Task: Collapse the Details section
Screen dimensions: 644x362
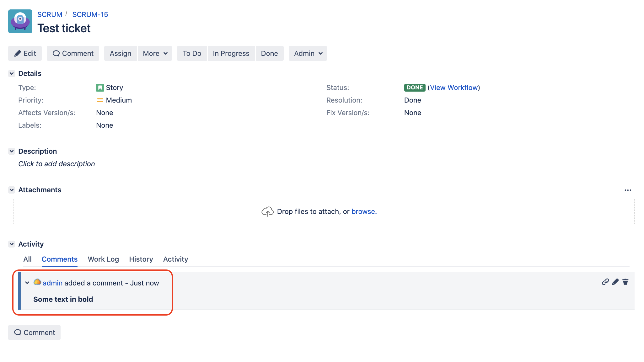Action: [x=12, y=73]
